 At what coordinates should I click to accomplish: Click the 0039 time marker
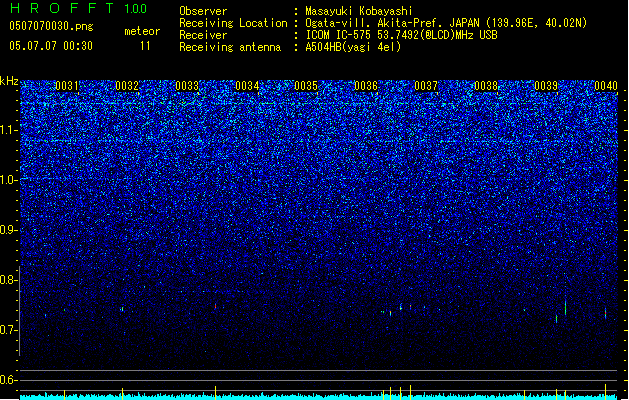click(546, 86)
